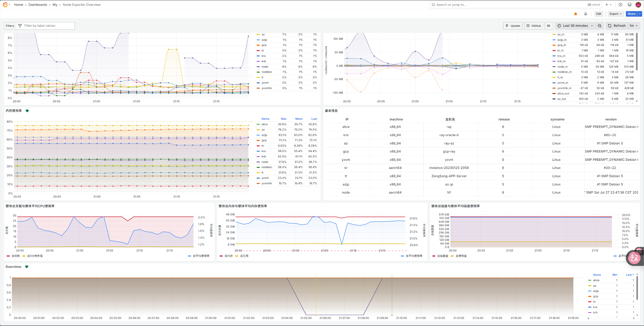Toggle 总平均使用率 in CPU load panel legend
644x326 pixels.
click(x=201, y=256)
